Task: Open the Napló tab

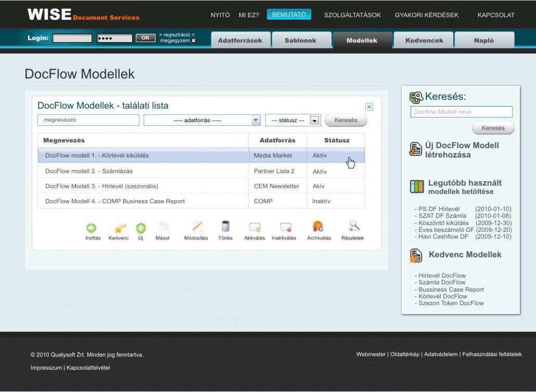Action: click(x=484, y=41)
